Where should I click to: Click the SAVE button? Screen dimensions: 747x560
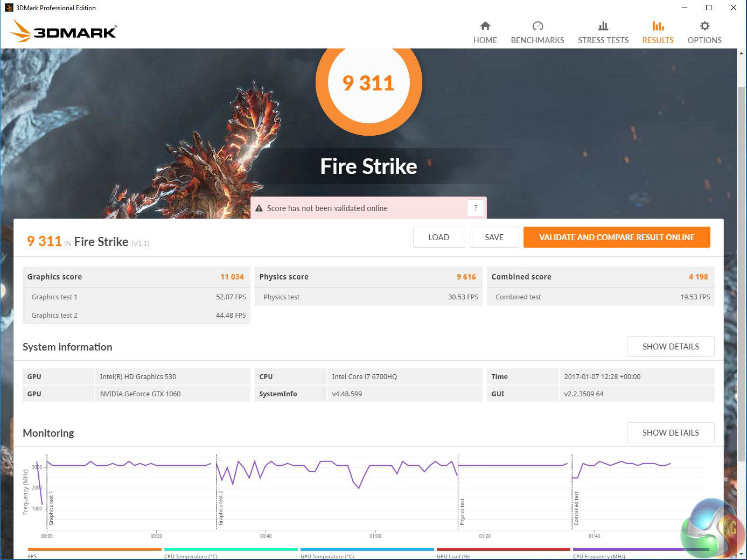(x=494, y=237)
